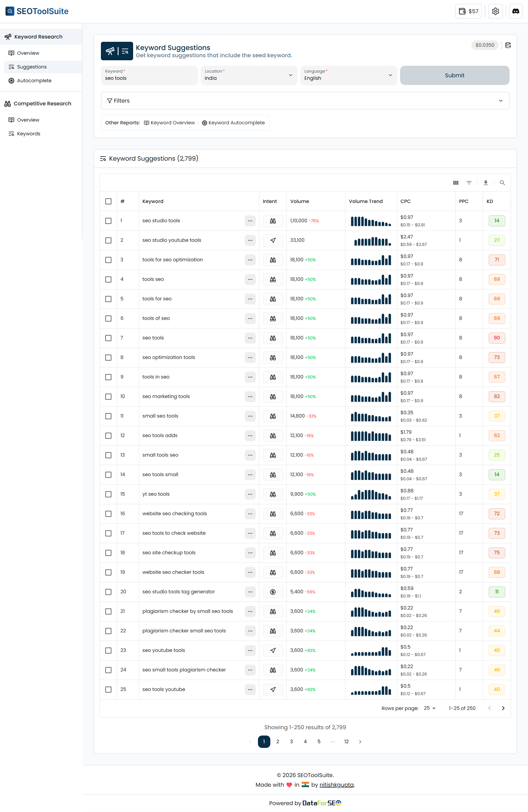Open nitishkgupta link in footer
The height and width of the screenshot is (812, 528).
(x=336, y=785)
